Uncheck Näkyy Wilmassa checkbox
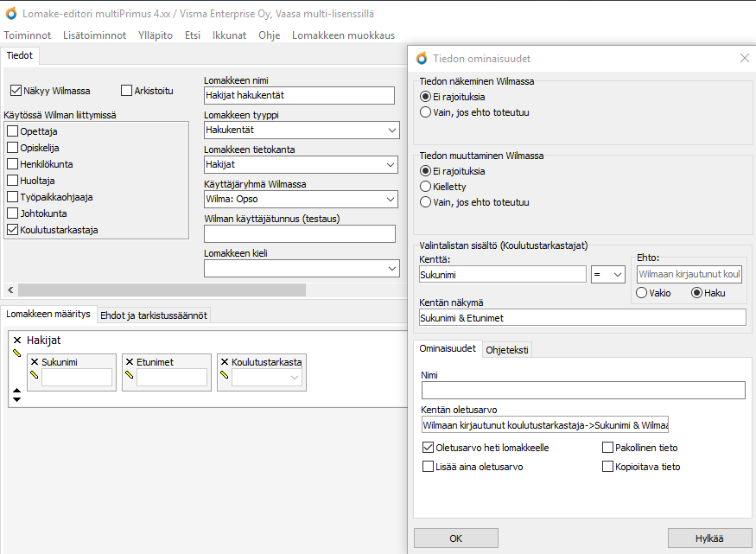Viewport: 756px width, 554px height. 16,91
